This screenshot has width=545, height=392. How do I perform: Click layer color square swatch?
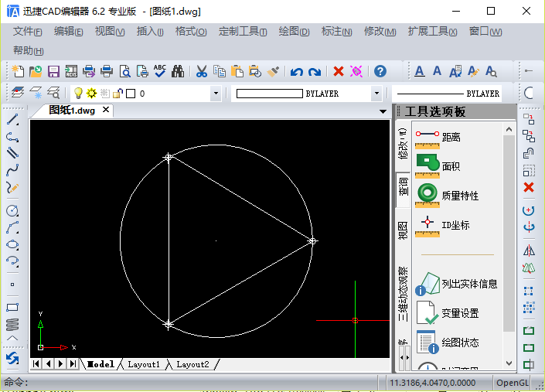coord(131,94)
